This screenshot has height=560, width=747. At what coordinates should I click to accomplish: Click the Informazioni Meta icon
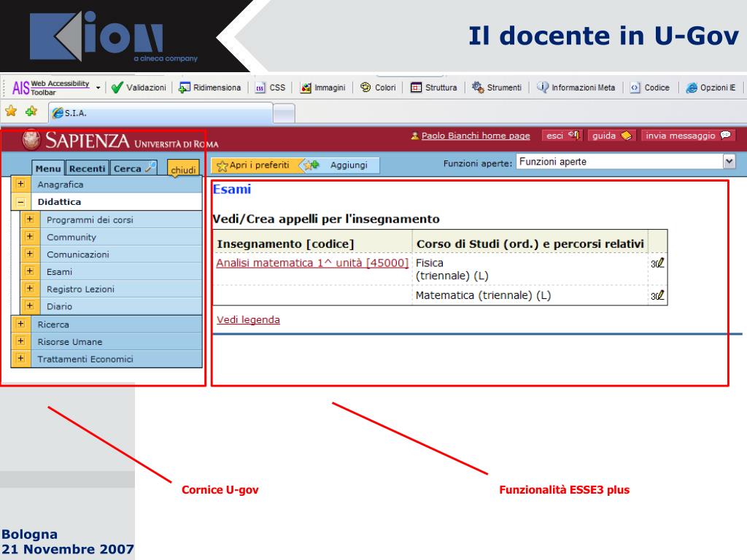point(543,87)
